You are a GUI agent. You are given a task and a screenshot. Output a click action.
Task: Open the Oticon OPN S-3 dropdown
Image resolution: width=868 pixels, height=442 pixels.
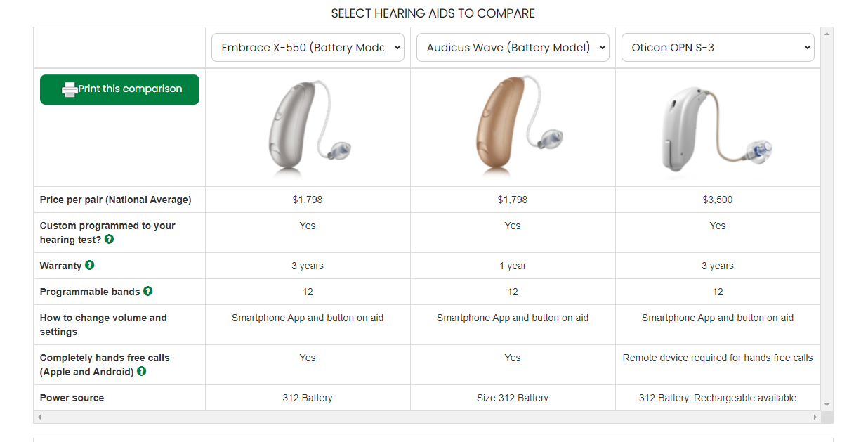(718, 48)
